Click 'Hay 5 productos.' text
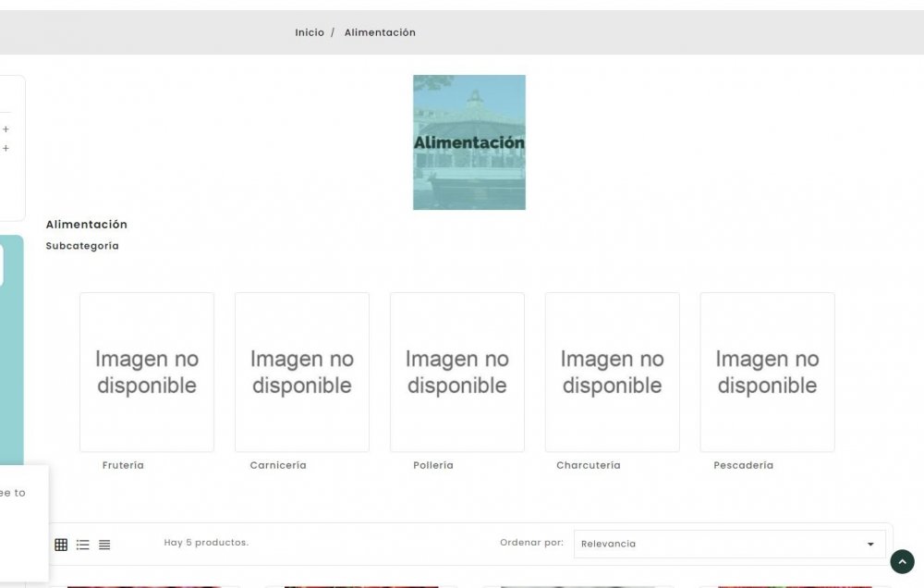Image resolution: width=924 pixels, height=588 pixels. [x=206, y=542]
